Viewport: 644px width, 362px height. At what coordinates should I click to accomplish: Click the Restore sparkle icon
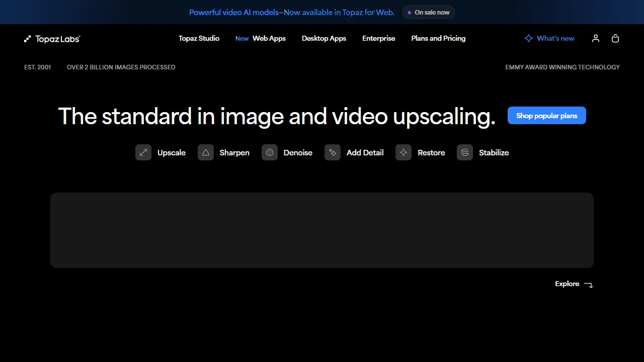pos(404,152)
